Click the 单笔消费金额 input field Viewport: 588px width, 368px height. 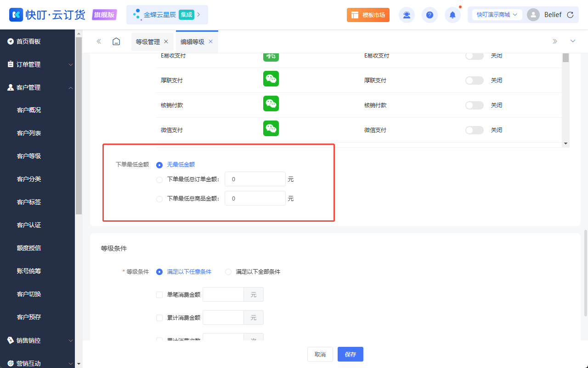pyautogui.click(x=223, y=295)
